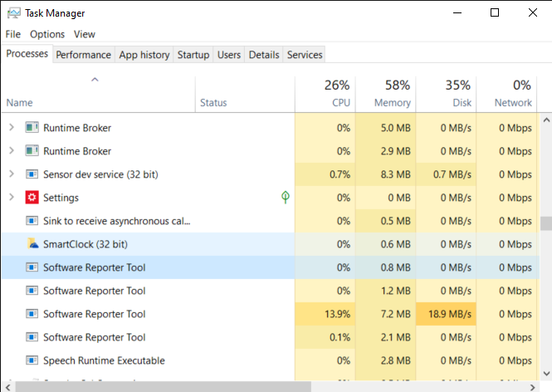This screenshot has height=392, width=552.
Task: Sort by the 35% Disk column header
Action: tap(447, 94)
